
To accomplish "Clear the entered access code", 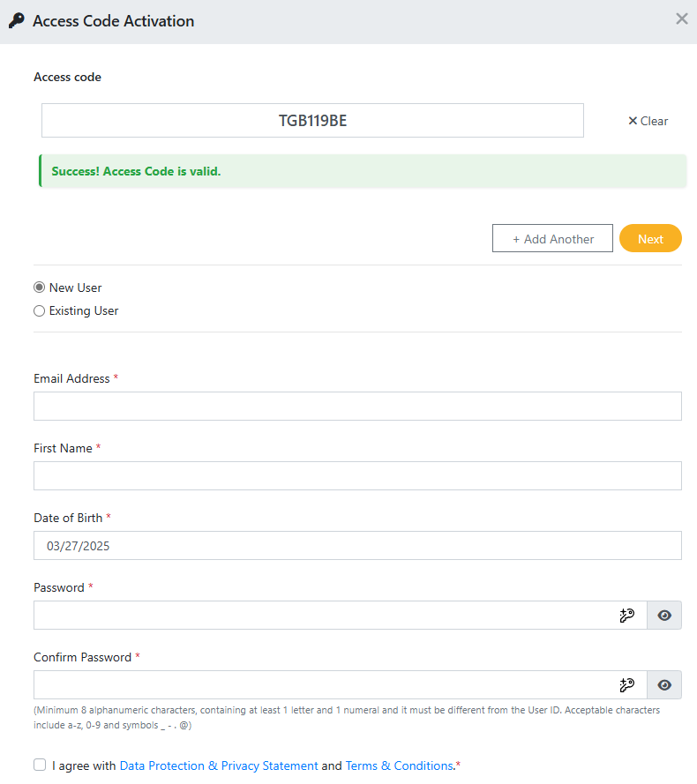I will pos(648,121).
